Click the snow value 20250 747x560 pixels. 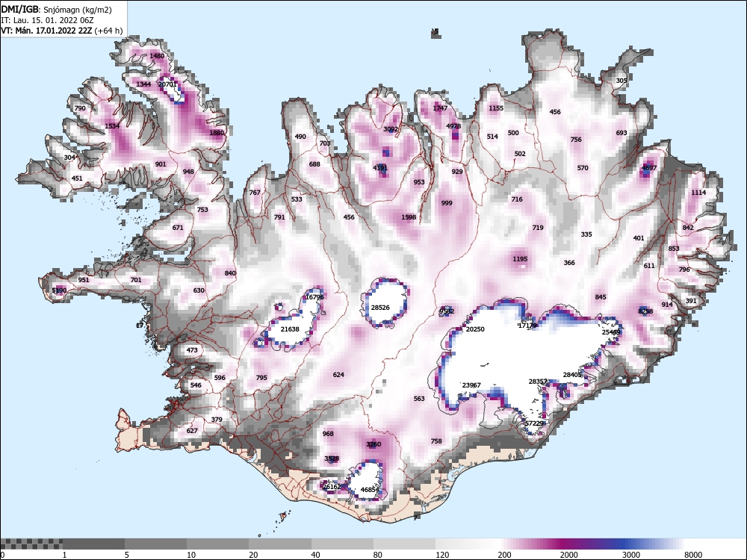pos(475,329)
